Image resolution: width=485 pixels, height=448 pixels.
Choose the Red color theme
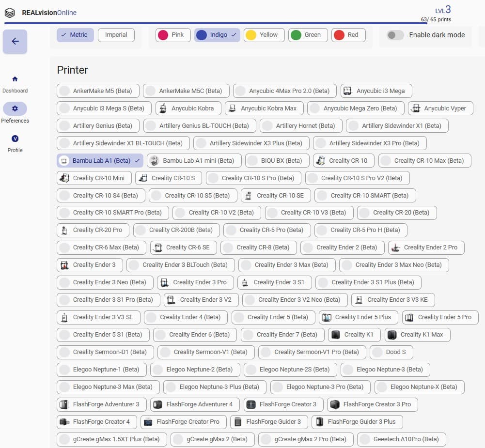348,35
